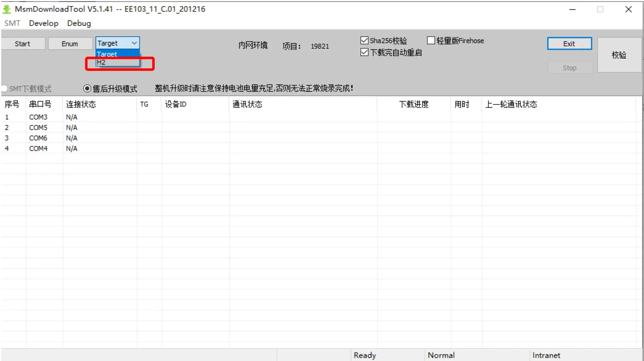Click N/A status in COM6 row
The width and height of the screenshot is (644, 361).
click(x=72, y=138)
